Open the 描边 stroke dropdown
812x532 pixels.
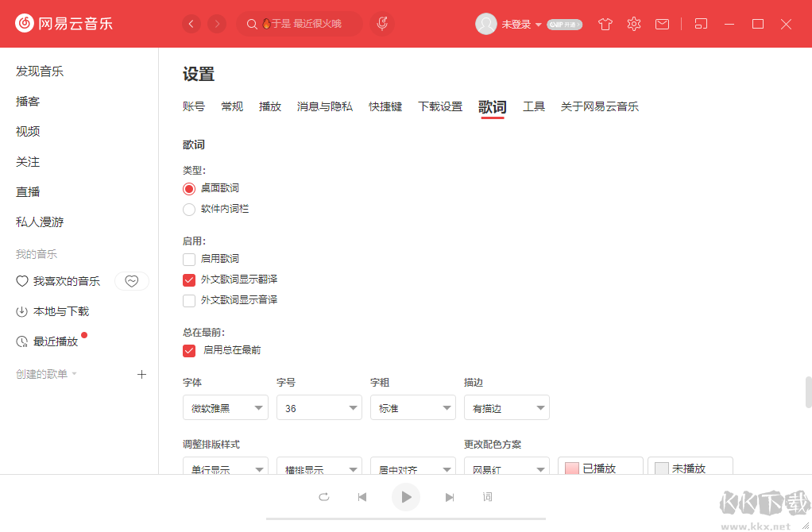click(x=506, y=407)
